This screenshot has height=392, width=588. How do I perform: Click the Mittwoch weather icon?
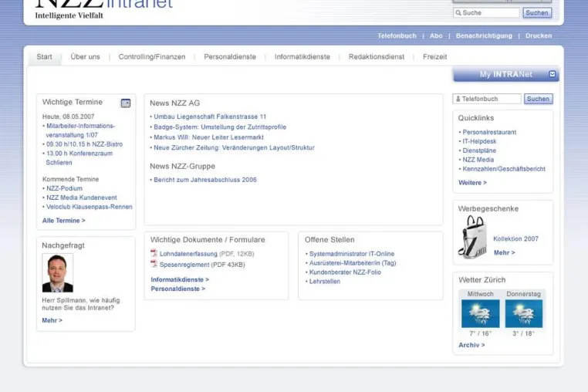481,313
